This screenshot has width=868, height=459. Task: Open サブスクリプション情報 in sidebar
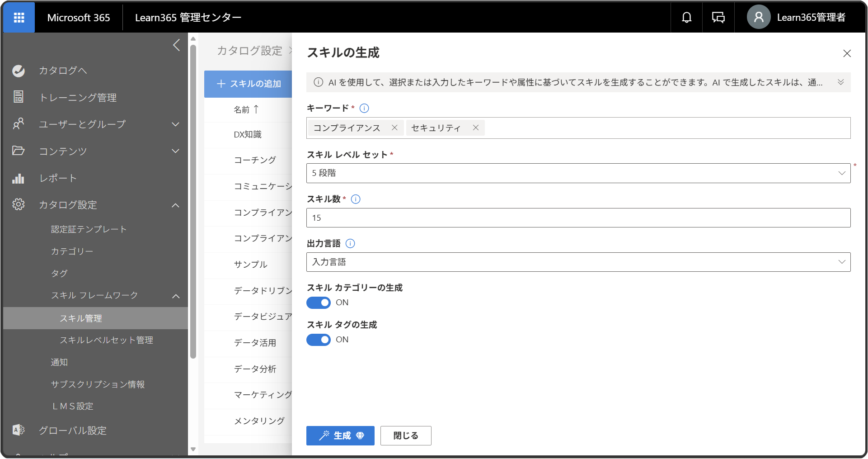pos(98,384)
